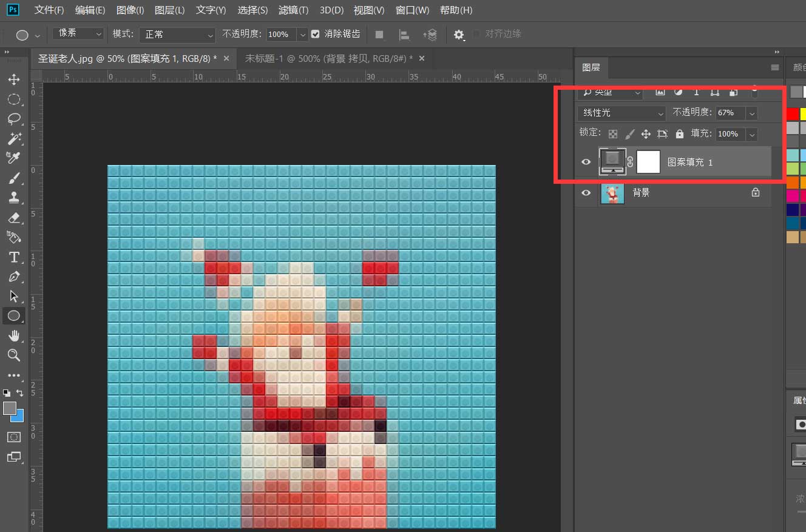Select the Brush tool
This screenshot has height=532, width=806.
[x=14, y=178]
